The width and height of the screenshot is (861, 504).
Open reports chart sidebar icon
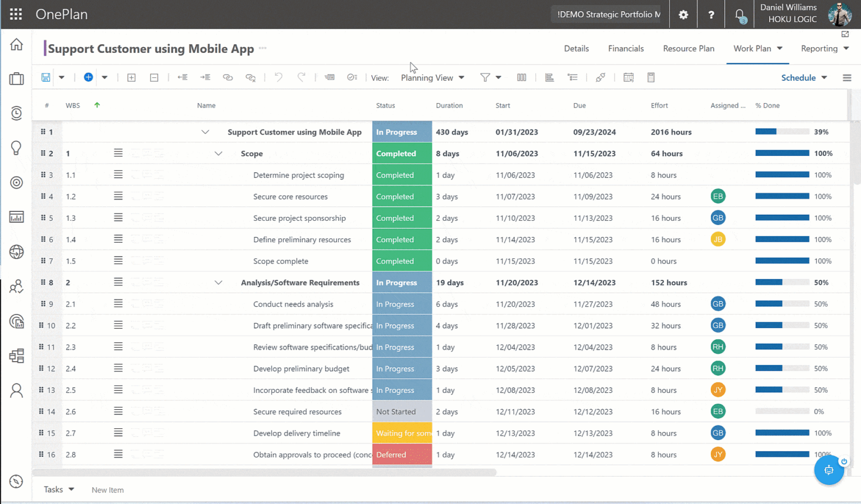pyautogui.click(x=16, y=217)
